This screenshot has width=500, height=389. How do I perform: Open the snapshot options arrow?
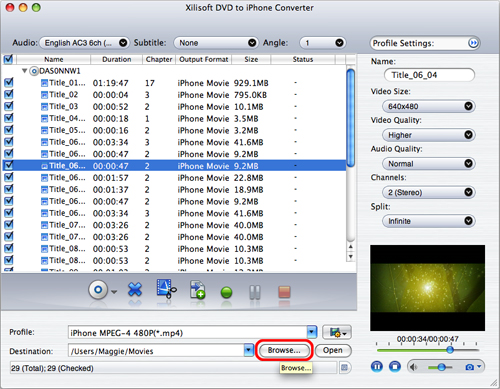[479, 367]
